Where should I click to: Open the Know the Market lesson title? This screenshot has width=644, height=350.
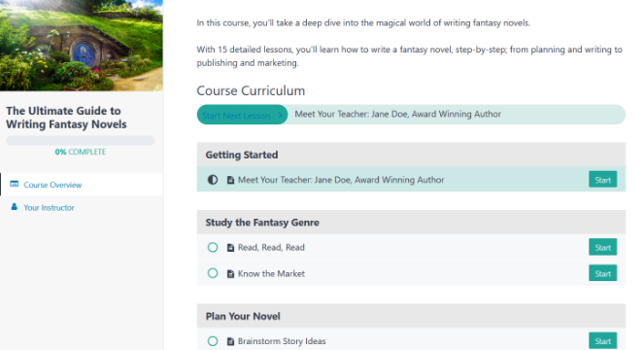pos(271,273)
